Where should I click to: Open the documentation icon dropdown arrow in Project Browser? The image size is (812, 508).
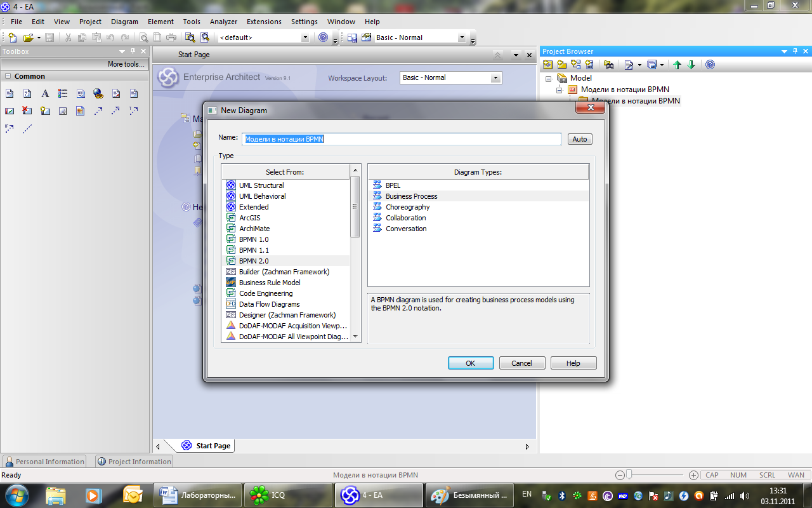639,65
